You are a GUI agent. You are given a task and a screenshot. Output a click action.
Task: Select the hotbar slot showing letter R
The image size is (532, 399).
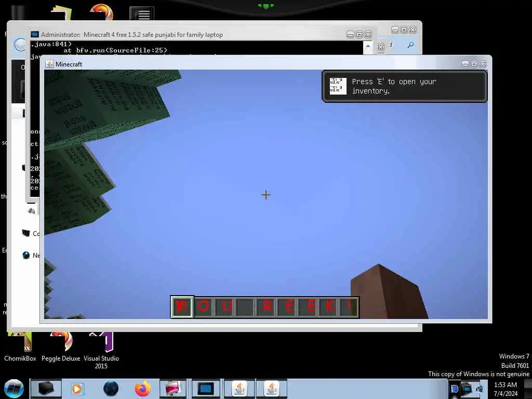(x=267, y=307)
